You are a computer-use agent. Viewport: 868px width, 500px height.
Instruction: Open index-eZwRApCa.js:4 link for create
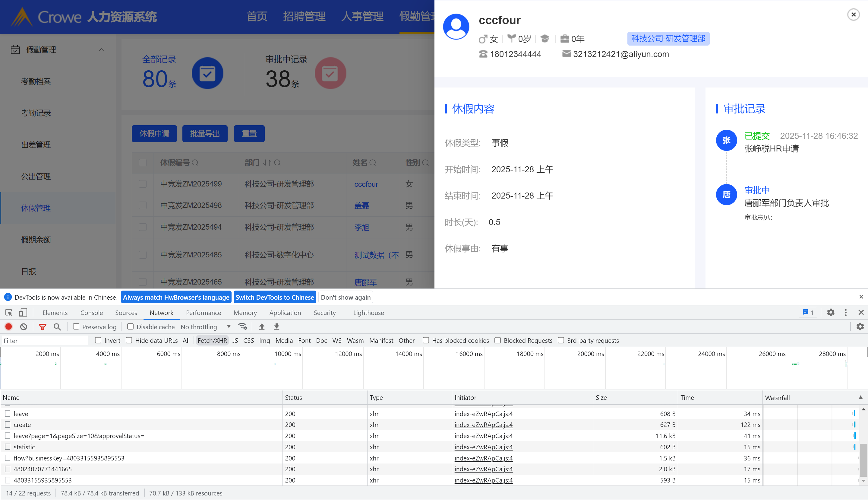(x=483, y=425)
